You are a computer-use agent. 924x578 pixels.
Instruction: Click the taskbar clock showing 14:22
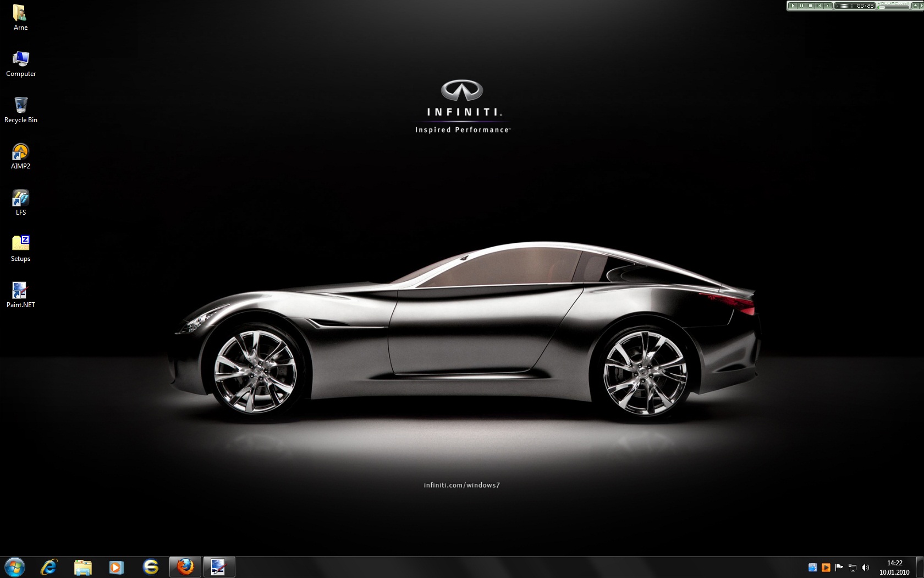pos(894,568)
